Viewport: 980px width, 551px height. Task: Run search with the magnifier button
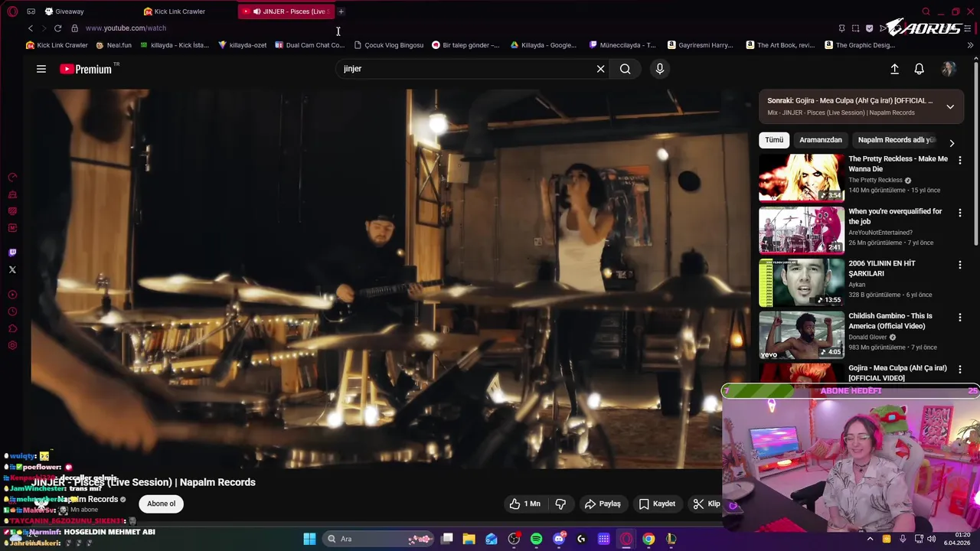626,69
